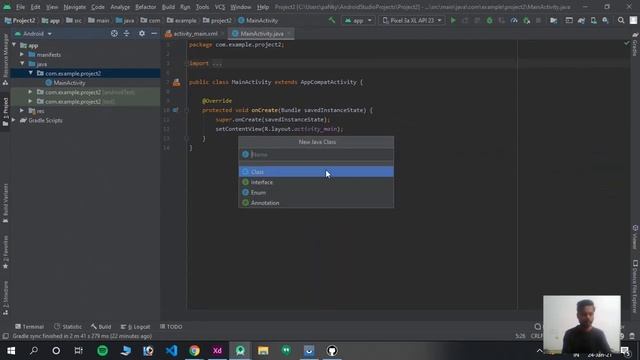
Task: Click the Project2 breadcrumb
Action: coord(20,20)
